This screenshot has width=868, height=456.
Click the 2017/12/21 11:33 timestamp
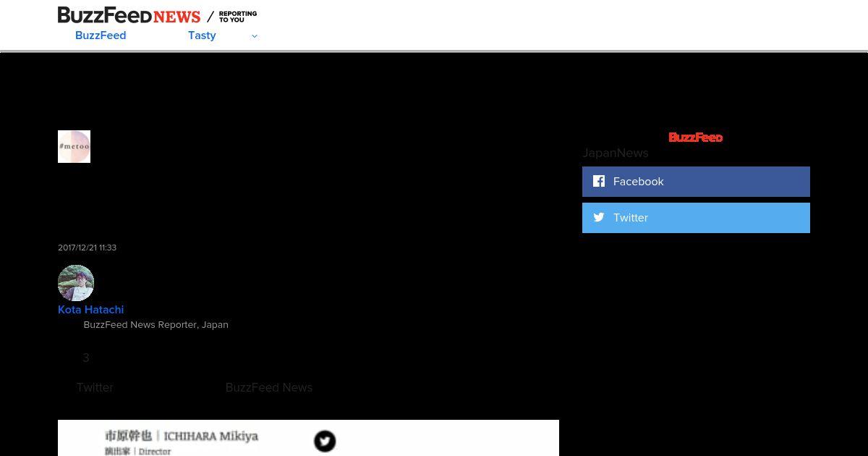click(x=87, y=248)
